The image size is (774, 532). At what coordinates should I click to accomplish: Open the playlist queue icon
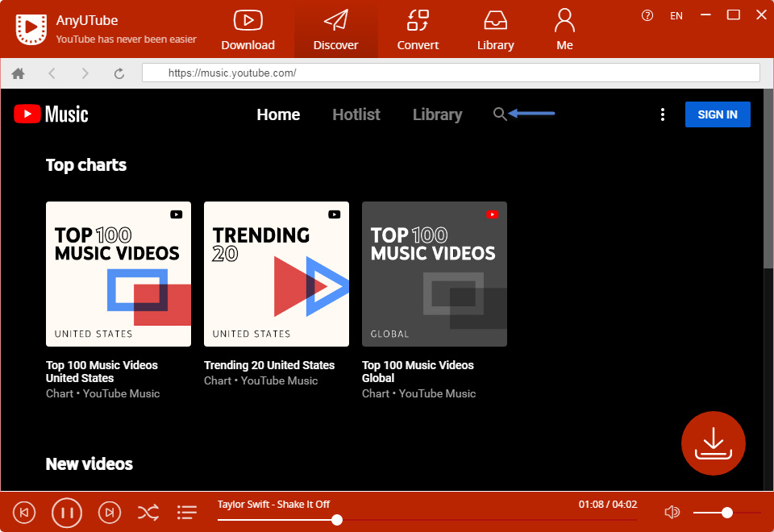(x=186, y=513)
